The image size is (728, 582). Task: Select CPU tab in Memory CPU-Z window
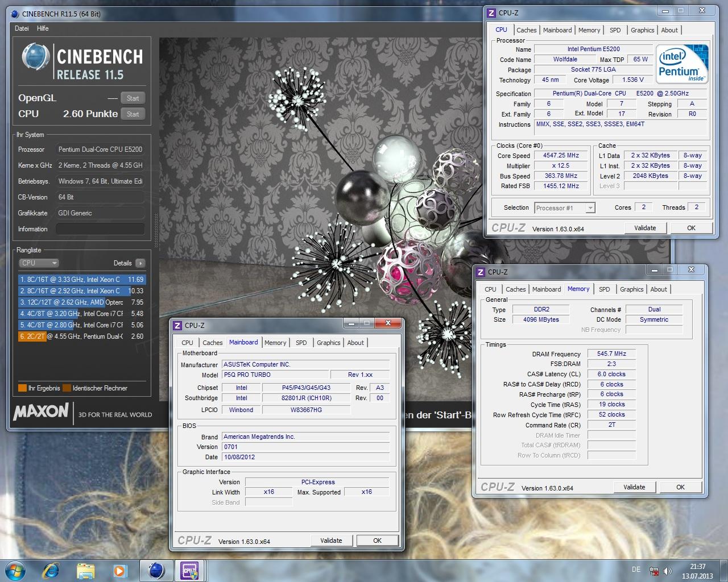(x=490, y=289)
